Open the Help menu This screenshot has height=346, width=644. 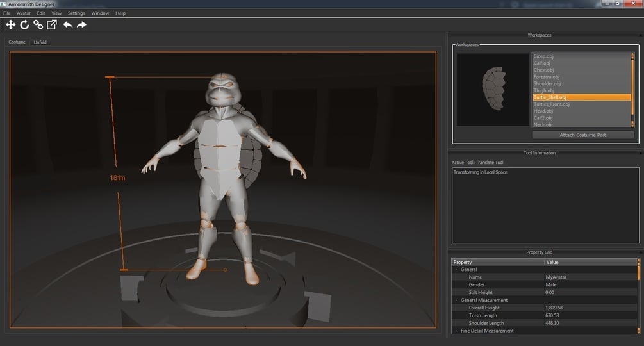[x=120, y=13]
